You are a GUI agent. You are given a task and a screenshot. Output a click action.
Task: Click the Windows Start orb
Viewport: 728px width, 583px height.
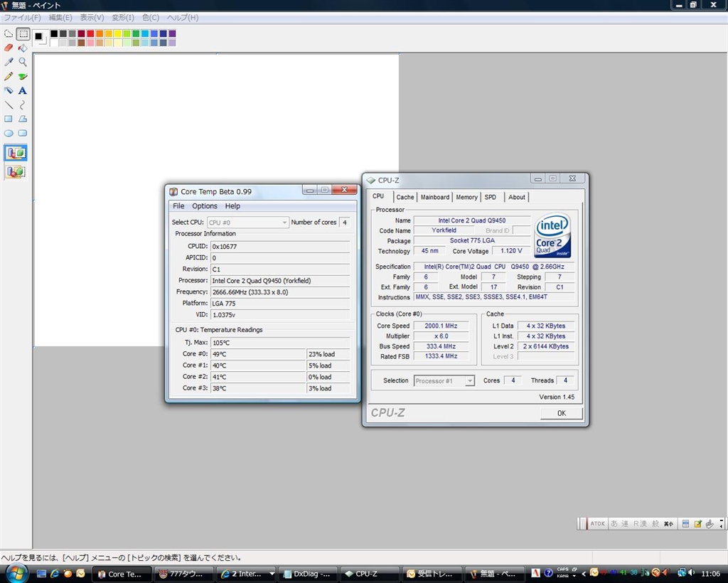coord(16,573)
